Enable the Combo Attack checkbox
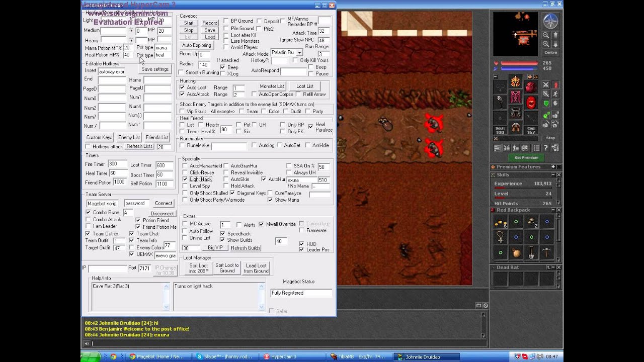Image resolution: width=644 pixels, height=362 pixels. (88, 220)
